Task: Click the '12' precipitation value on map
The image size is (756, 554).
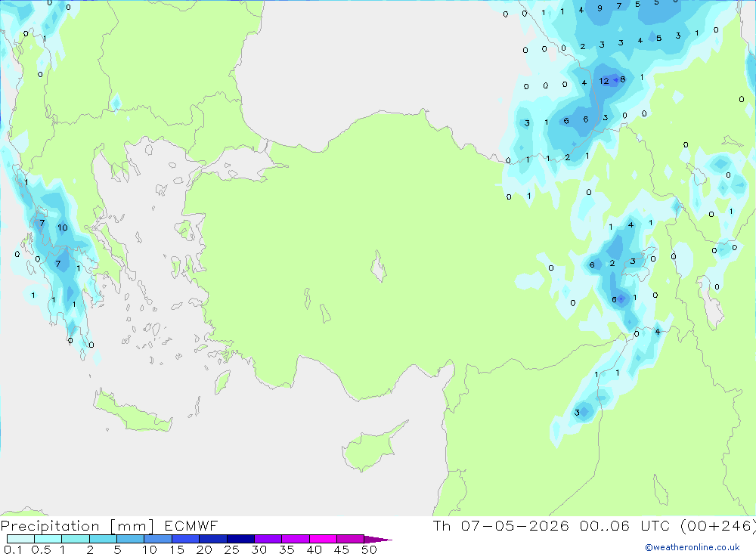Action: point(604,81)
